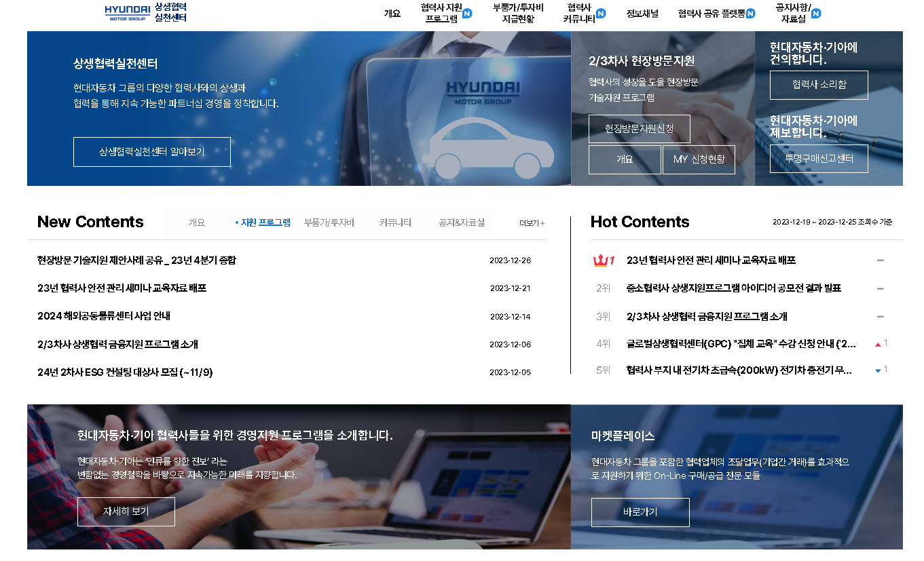Image resolution: width=924 pixels, height=561 pixels.
Task: Select 공지&자료실 tab in New Contents
Action: pyautogui.click(x=462, y=223)
